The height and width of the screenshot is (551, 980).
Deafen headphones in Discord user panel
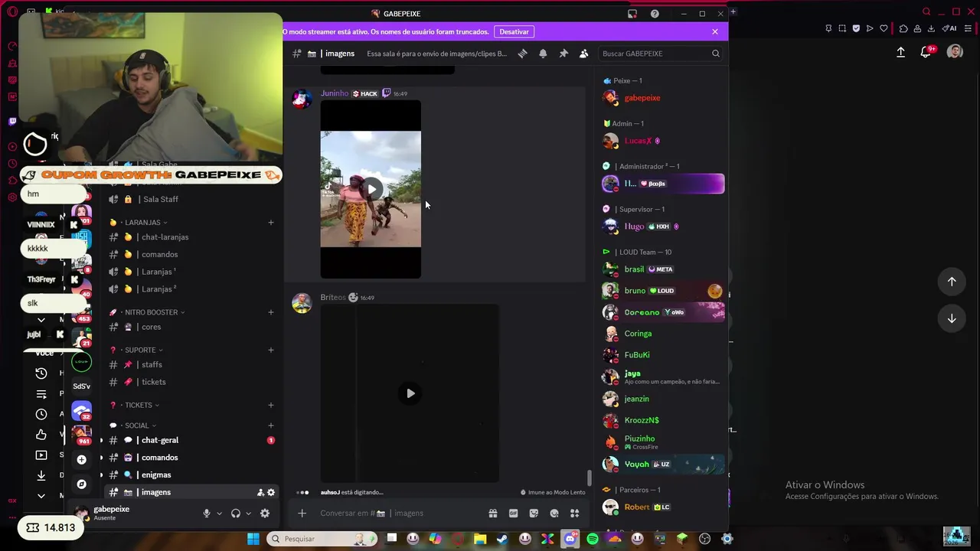[x=236, y=514]
